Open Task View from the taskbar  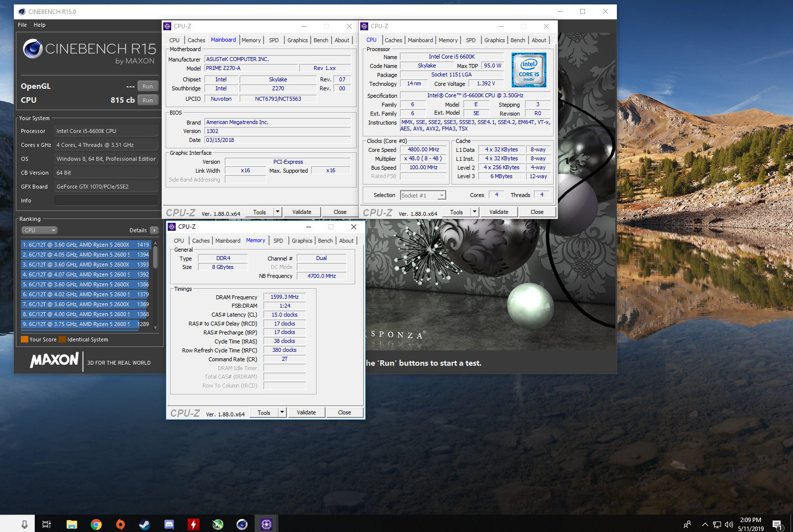(47, 524)
